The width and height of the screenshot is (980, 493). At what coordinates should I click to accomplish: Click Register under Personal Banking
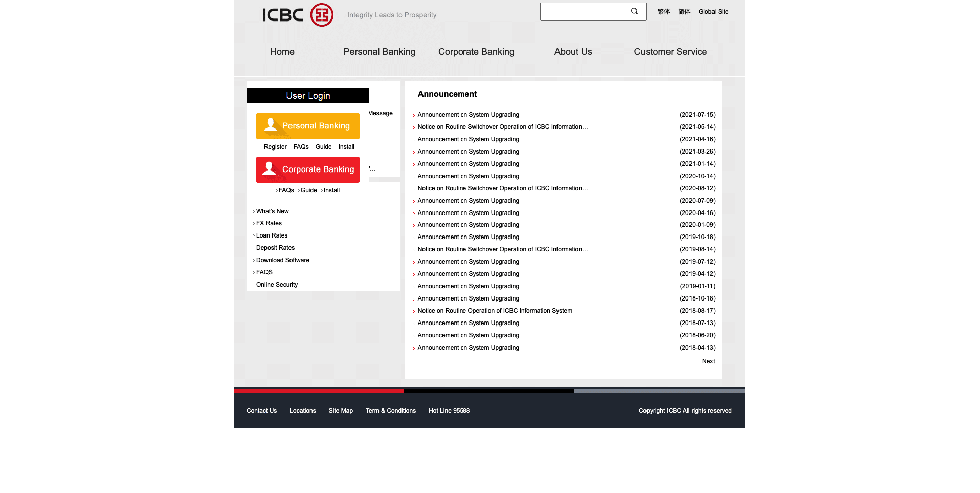coord(275,147)
